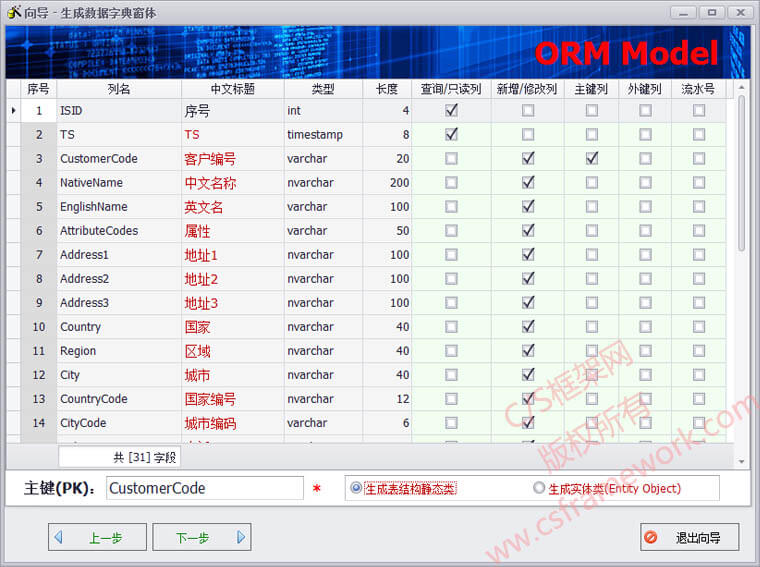
Task: Enable 外键列 checkbox for Country row
Action: [645, 327]
